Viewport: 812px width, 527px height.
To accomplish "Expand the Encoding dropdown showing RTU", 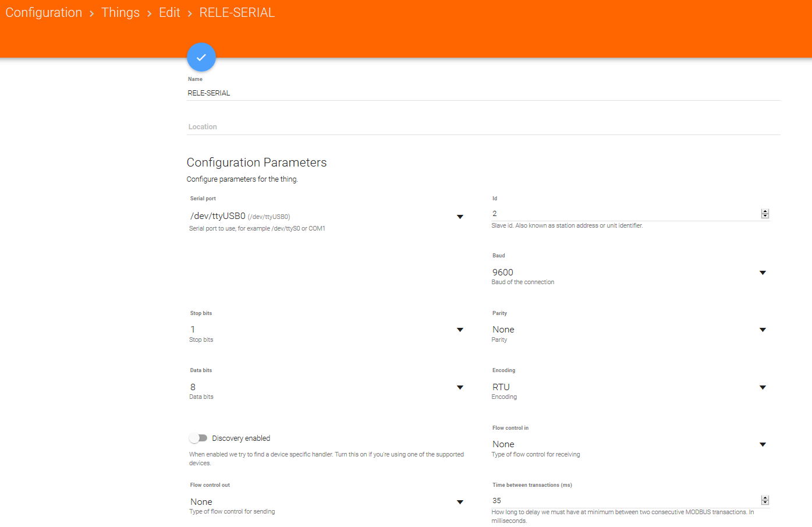I will point(630,387).
